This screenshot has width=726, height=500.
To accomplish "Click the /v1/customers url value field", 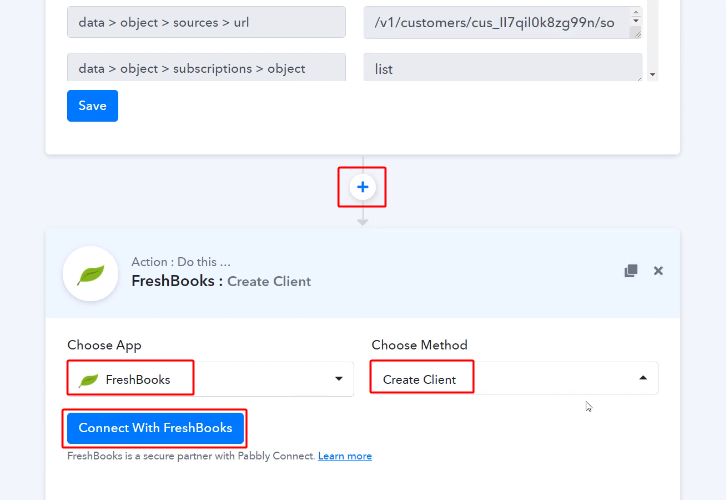I will point(502,22).
